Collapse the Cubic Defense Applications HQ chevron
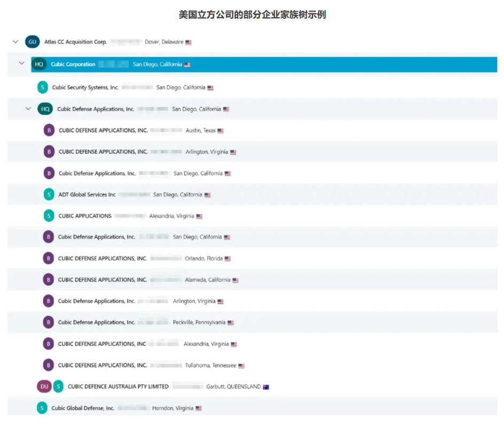The image size is (504, 427). click(28, 109)
